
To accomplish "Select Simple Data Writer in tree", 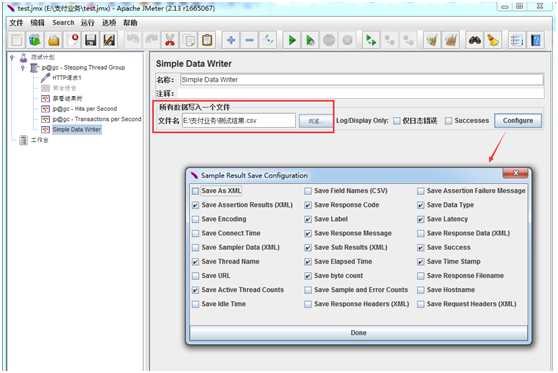I will pos(77,129).
